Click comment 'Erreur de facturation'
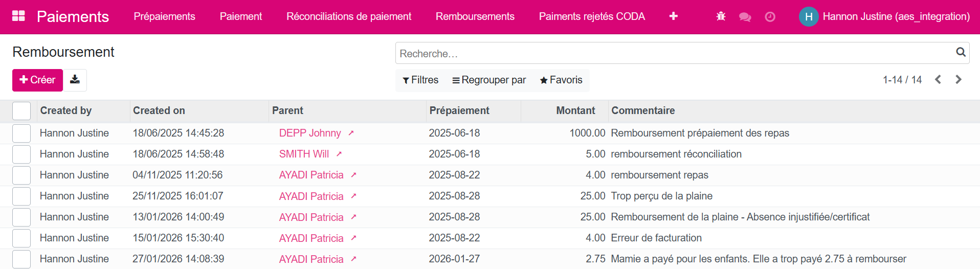 [656, 238]
